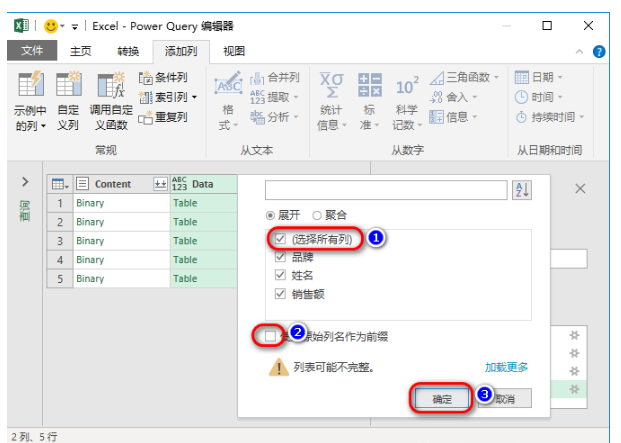Open the smiley feedback dropdown arrow
The width and height of the screenshot is (621, 443).
coord(62,27)
